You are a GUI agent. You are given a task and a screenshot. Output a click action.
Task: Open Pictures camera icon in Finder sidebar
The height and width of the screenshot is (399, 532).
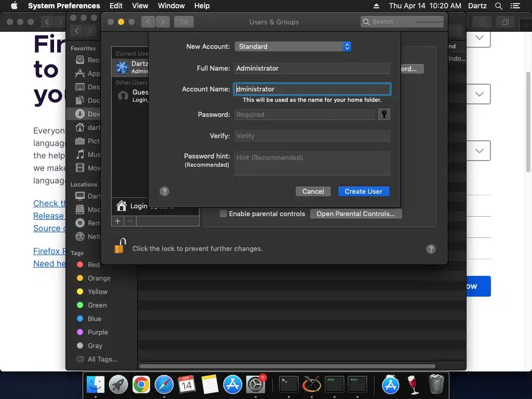pyautogui.click(x=79, y=141)
